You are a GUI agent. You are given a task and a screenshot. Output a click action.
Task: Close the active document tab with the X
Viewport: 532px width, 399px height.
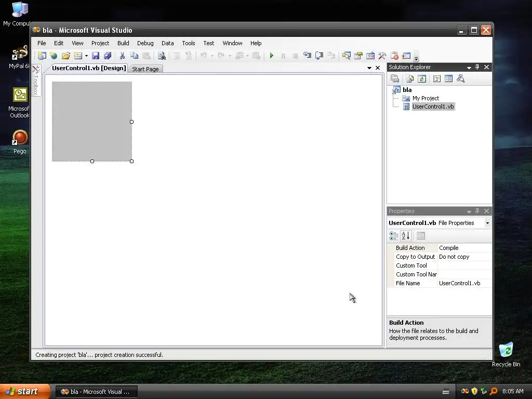[378, 68]
